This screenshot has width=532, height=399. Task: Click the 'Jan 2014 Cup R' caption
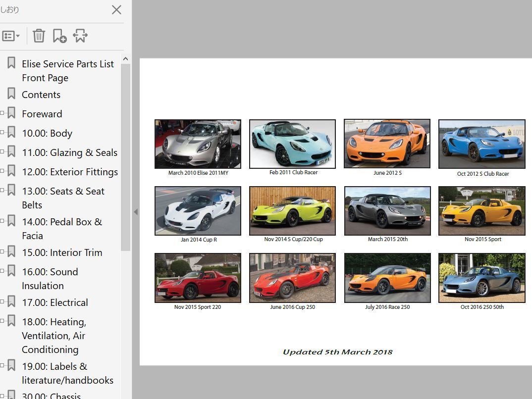[x=199, y=239]
